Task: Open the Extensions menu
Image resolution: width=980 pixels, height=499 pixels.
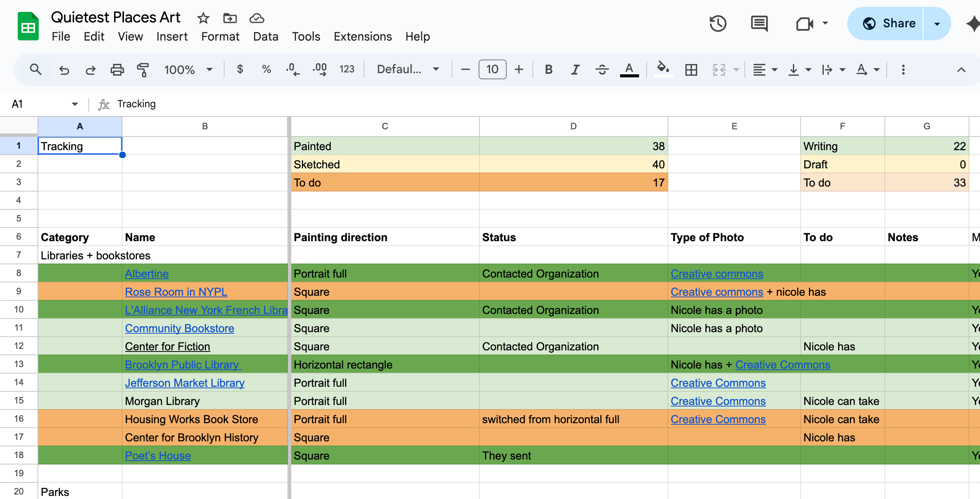Action: click(363, 36)
